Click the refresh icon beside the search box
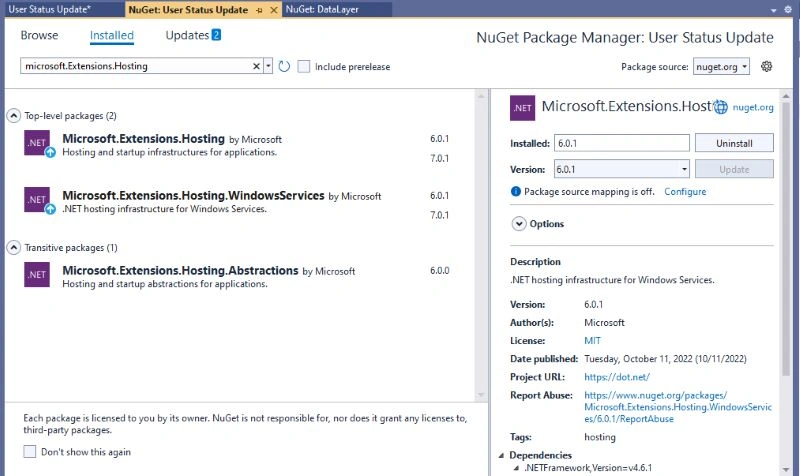Image resolution: width=800 pixels, height=476 pixels. tap(284, 66)
